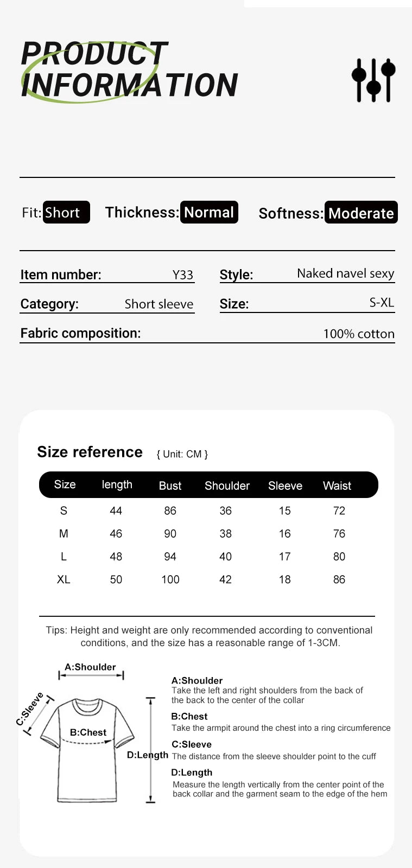Select the Moderate softness badge
Screen dimensions: 412x868
click(361, 213)
